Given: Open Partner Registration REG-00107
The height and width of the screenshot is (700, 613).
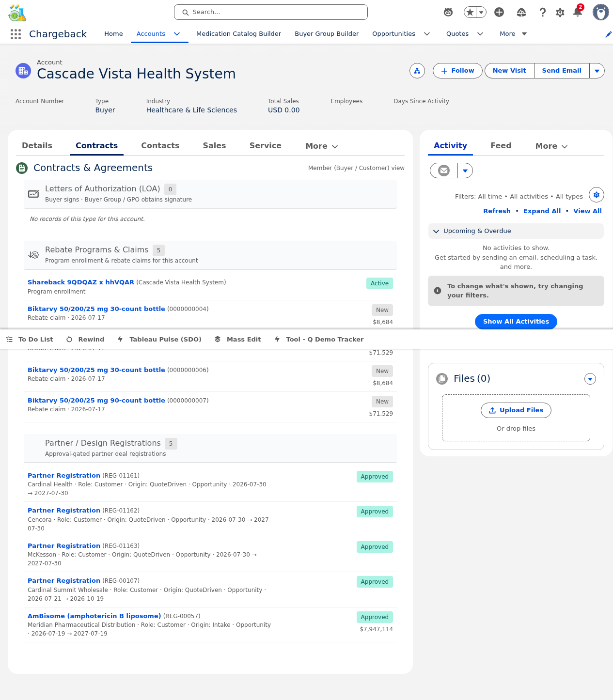Looking at the screenshot, I should [64, 581].
